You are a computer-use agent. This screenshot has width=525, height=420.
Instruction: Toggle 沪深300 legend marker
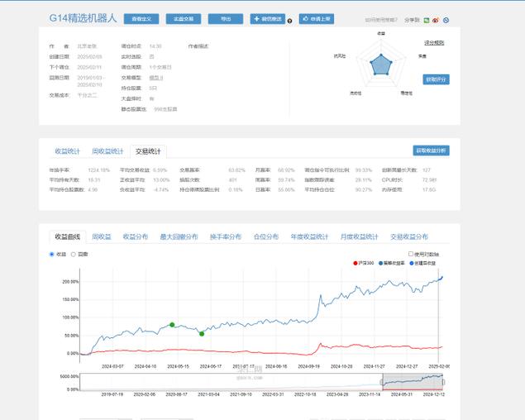click(x=356, y=263)
